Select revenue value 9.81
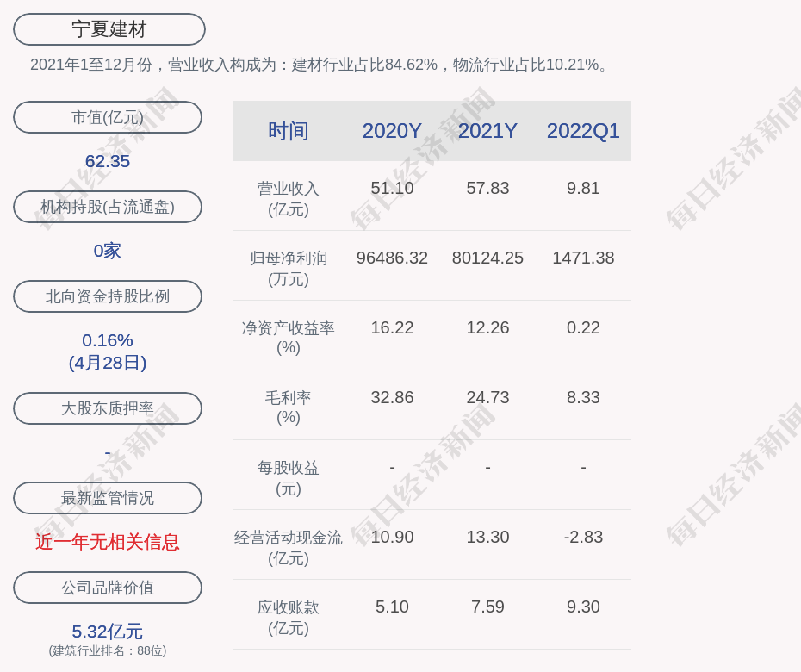 (x=583, y=188)
